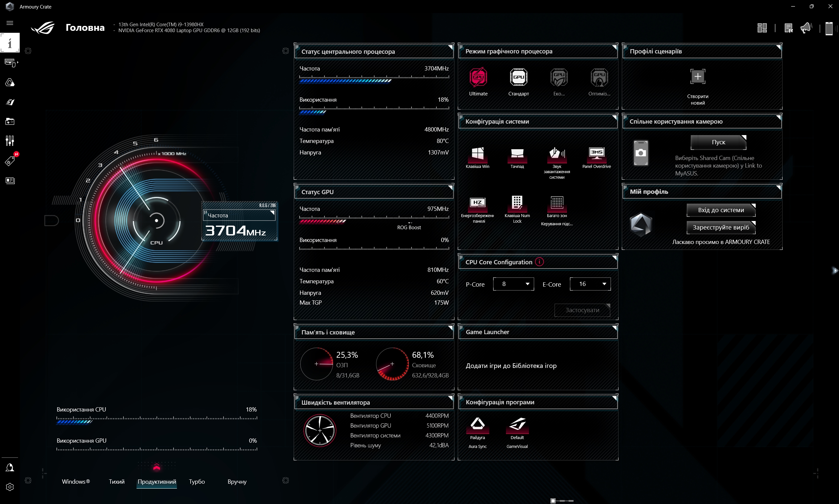Select Стандарт GPU mode icon
The image size is (839, 504).
(x=518, y=77)
